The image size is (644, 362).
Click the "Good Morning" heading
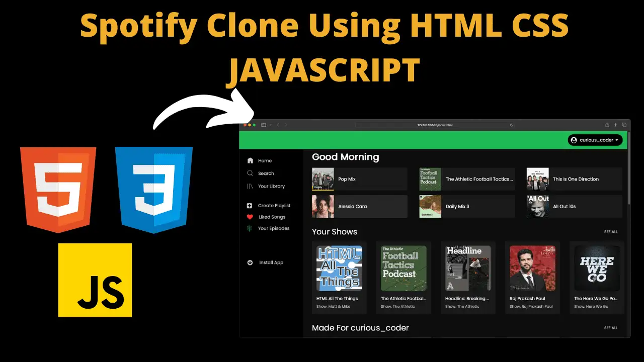coord(346,157)
